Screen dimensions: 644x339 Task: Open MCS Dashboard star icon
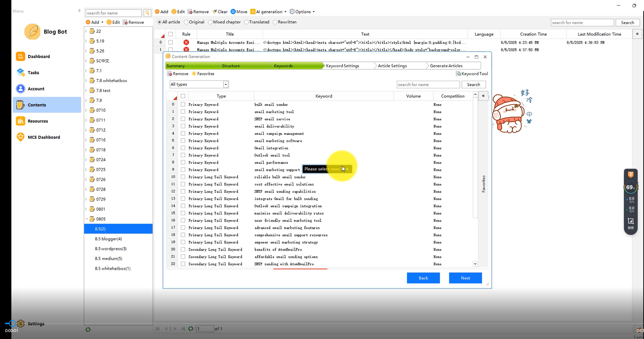point(20,137)
